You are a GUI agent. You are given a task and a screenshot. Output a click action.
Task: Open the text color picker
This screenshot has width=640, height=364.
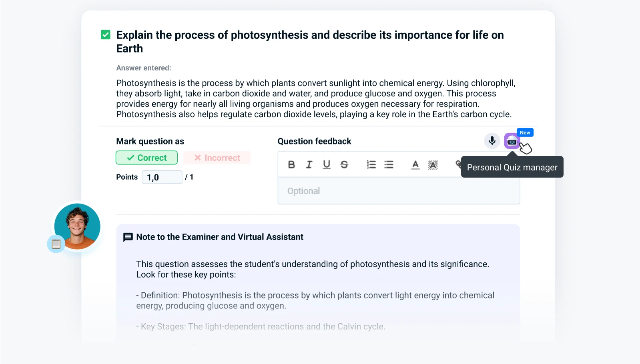click(x=415, y=164)
